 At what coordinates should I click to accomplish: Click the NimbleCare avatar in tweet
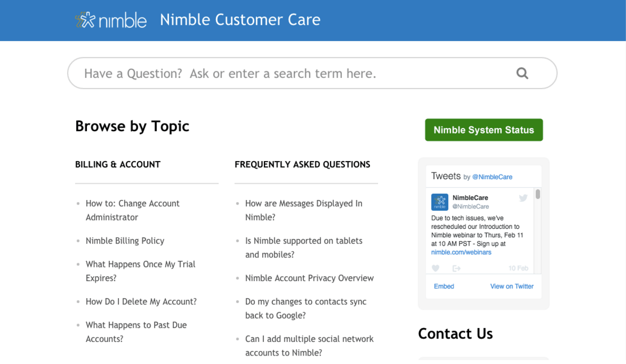(x=440, y=202)
